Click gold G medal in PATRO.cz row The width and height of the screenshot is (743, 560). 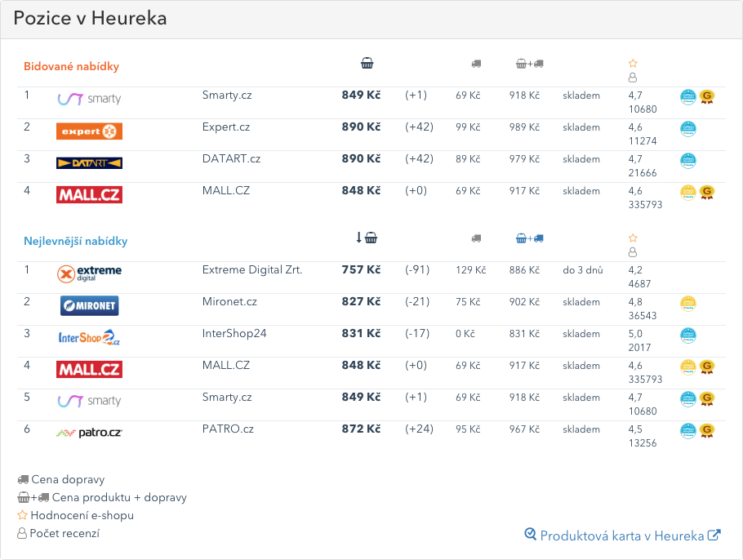707,431
